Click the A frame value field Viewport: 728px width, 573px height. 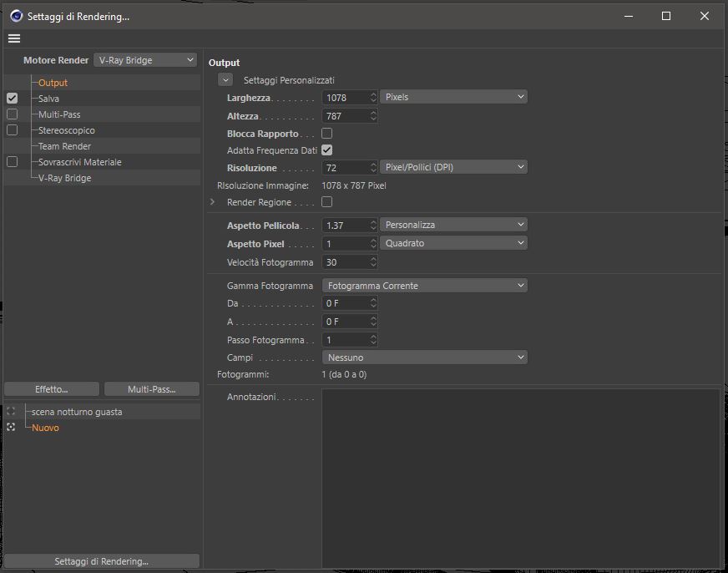coord(346,322)
